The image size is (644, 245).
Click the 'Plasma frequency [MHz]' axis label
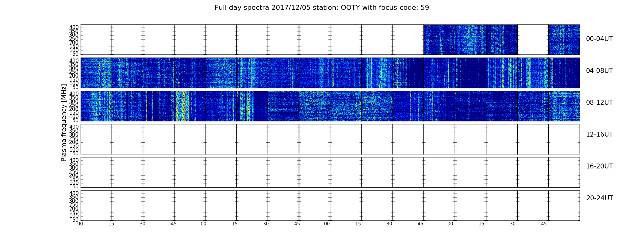tap(64, 123)
